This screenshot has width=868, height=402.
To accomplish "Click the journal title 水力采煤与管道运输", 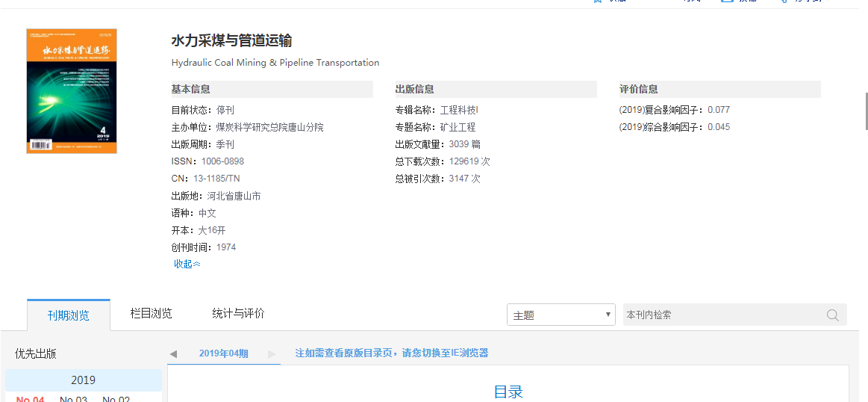I will (x=231, y=40).
